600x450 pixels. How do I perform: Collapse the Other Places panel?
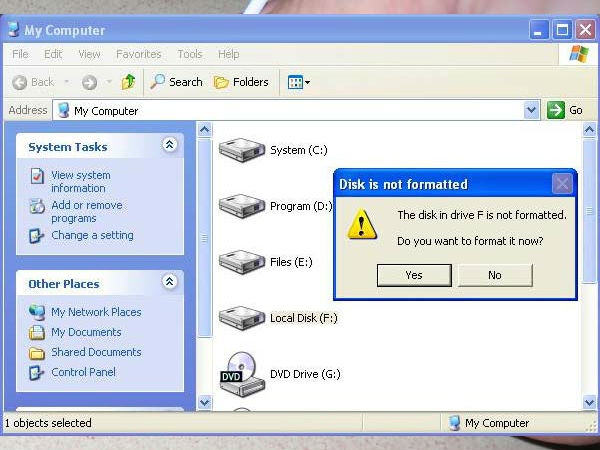coord(170,282)
